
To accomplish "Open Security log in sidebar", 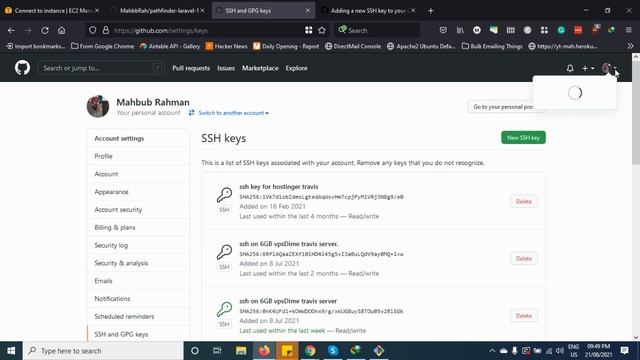I will click(x=138, y=245).
